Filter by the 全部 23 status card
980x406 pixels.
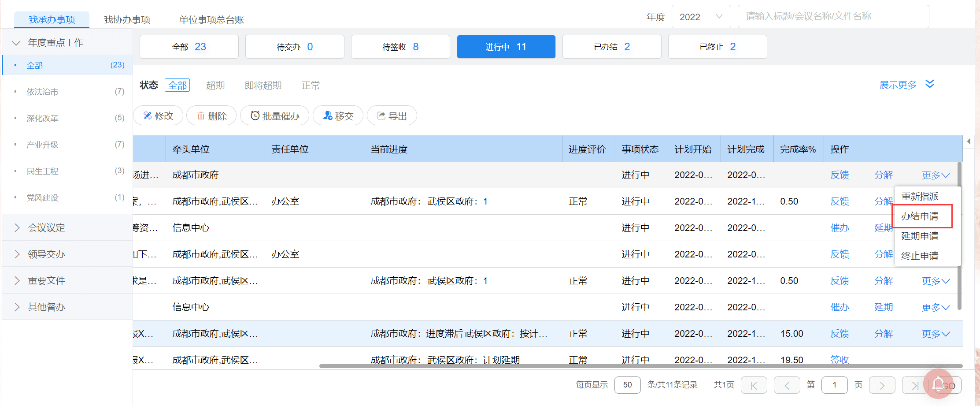pyautogui.click(x=189, y=47)
